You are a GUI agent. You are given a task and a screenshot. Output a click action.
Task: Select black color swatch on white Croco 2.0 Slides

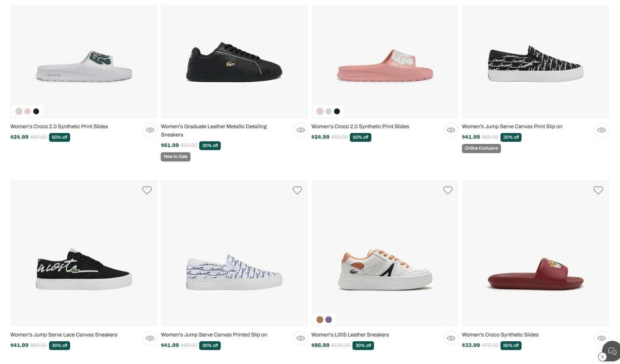point(36,111)
